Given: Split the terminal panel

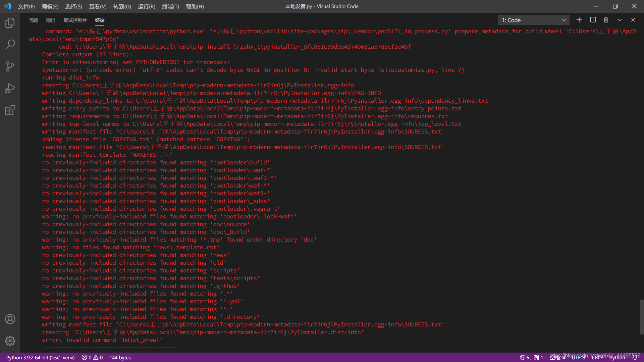Looking at the screenshot, I should tap(593, 20).
